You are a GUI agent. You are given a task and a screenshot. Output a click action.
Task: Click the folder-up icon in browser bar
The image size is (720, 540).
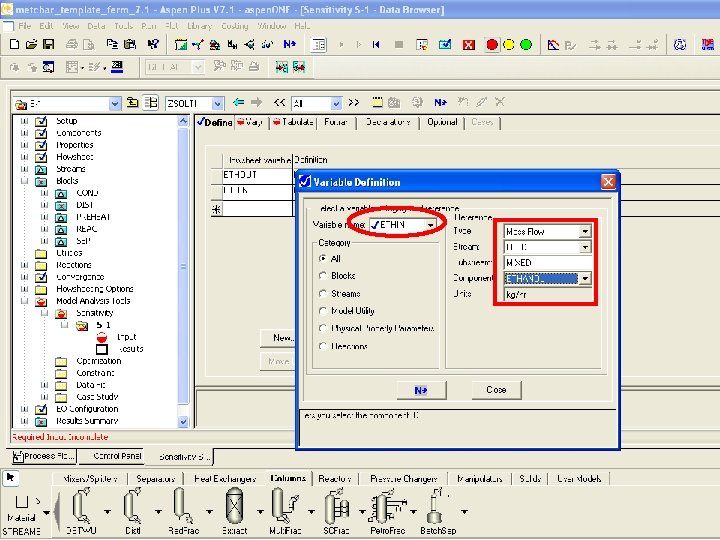(x=132, y=102)
